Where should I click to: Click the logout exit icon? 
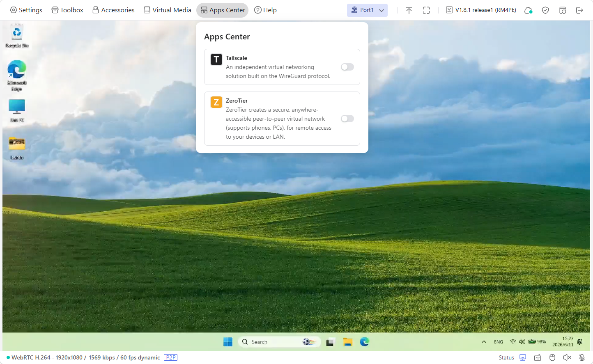coord(580,10)
